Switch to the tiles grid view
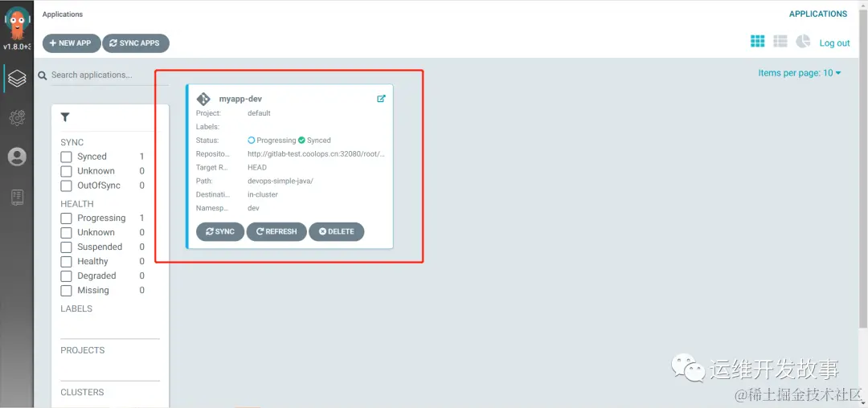 (757, 41)
